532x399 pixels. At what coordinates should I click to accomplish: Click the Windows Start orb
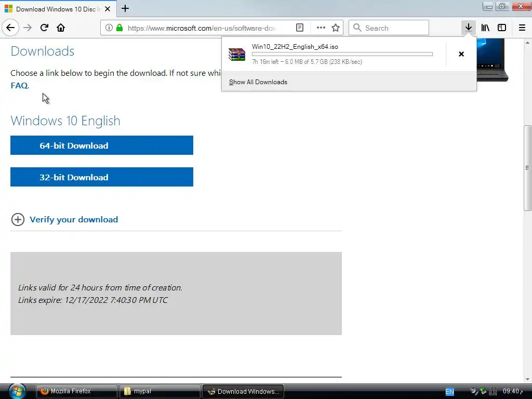(17, 391)
